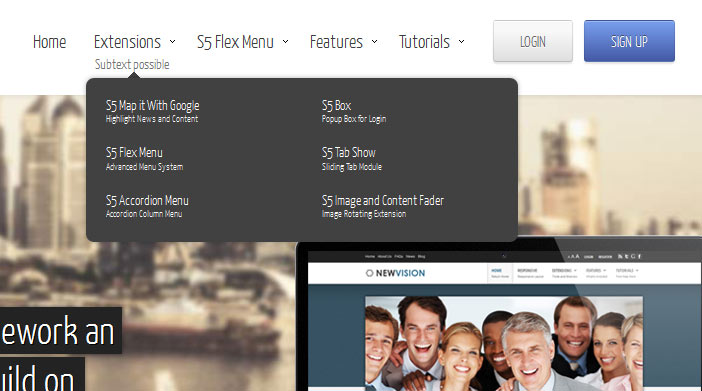Click the NEWVISION logo in preview
This screenshot has height=391, width=702.
coord(395,273)
